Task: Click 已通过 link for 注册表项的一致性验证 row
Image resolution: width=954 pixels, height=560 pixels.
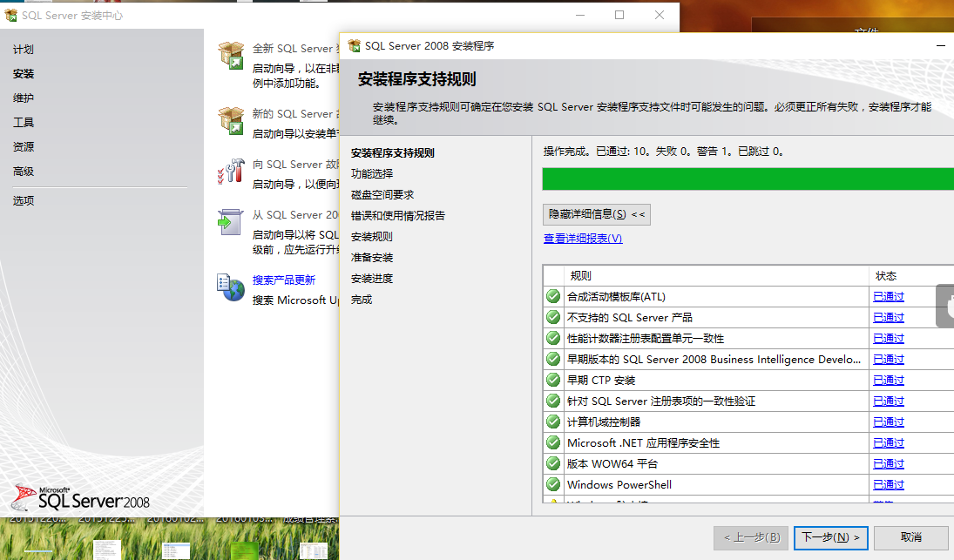Action: point(889,401)
